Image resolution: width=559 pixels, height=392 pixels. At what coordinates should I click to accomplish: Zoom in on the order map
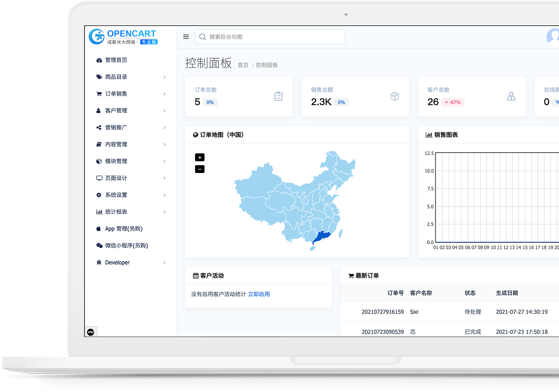(200, 158)
